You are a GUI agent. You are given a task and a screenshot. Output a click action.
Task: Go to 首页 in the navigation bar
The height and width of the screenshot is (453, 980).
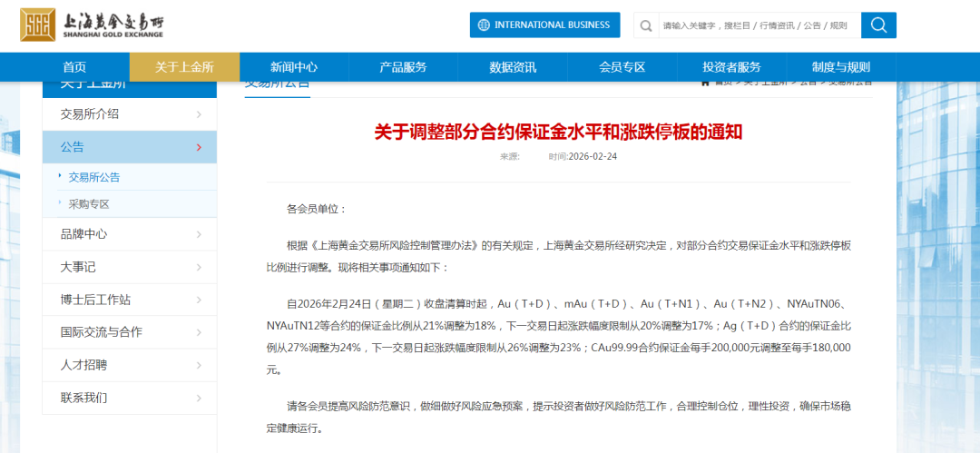[x=74, y=67]
